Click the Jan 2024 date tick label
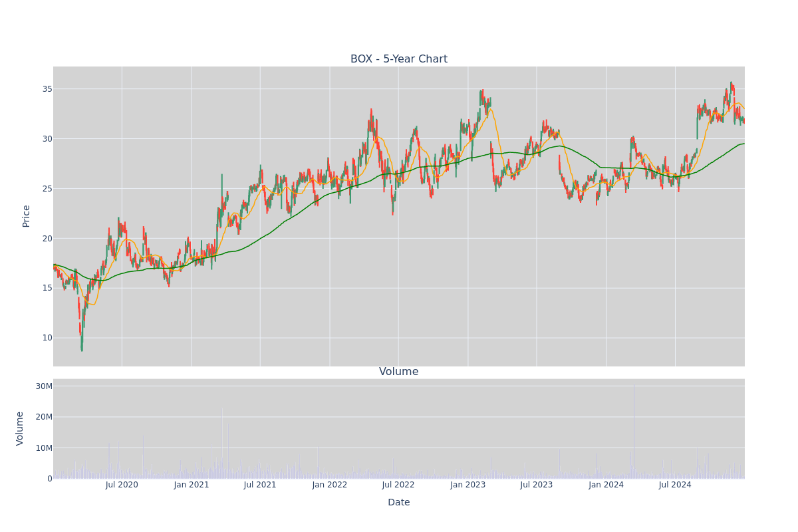The width and height of the screenshot is (798, 532). pyautogui.click(x=606, y=485)
